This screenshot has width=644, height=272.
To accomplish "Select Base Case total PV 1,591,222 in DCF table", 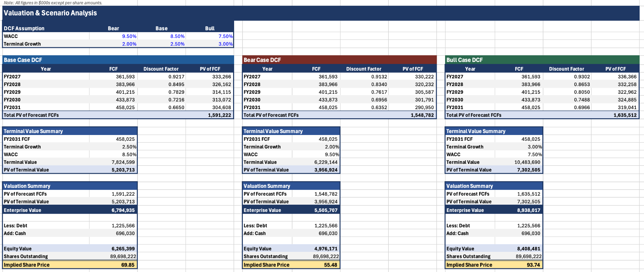I will pos(219,115).
